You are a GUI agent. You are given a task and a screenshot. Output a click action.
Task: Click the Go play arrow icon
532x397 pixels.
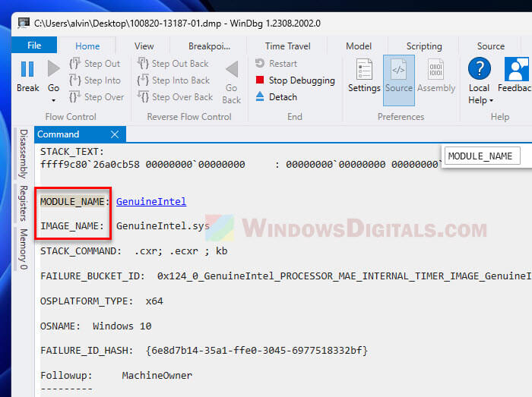[x=54, y=68]
